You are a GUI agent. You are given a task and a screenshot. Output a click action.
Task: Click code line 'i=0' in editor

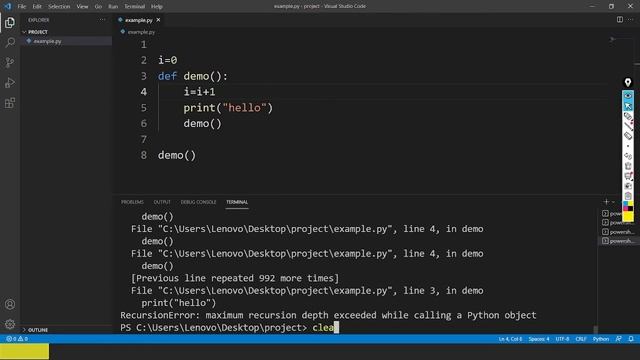pyautogui.click(x=168, y=60)
